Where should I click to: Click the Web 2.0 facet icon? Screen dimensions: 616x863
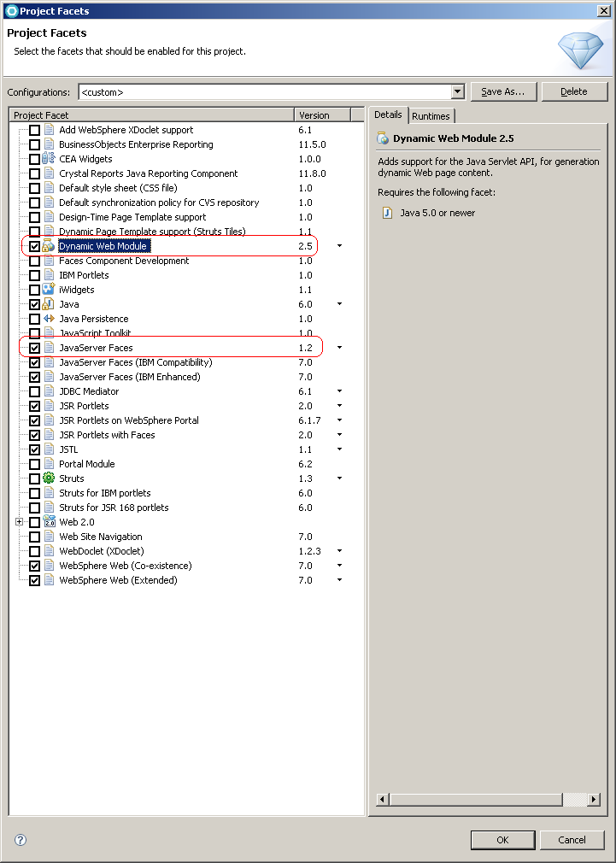(49, 522)
